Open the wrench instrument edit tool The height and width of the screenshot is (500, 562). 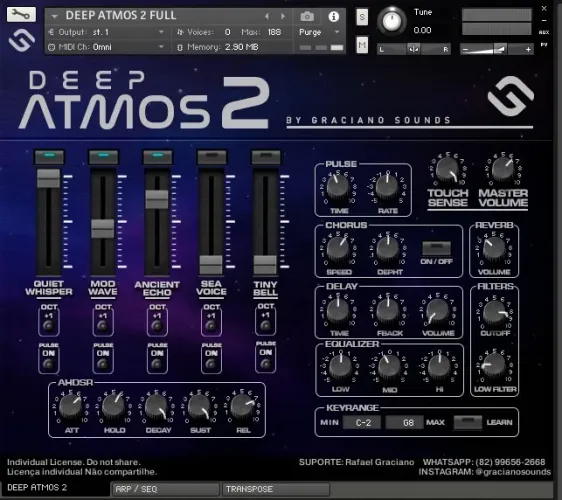coord(21,14)
